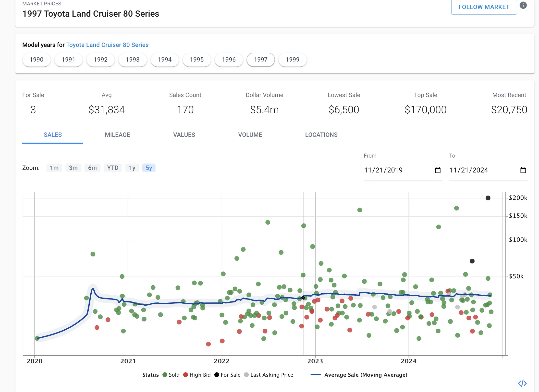539x392 pixels.
Task: Click the For Sale count 3
Action: [33, 110]
